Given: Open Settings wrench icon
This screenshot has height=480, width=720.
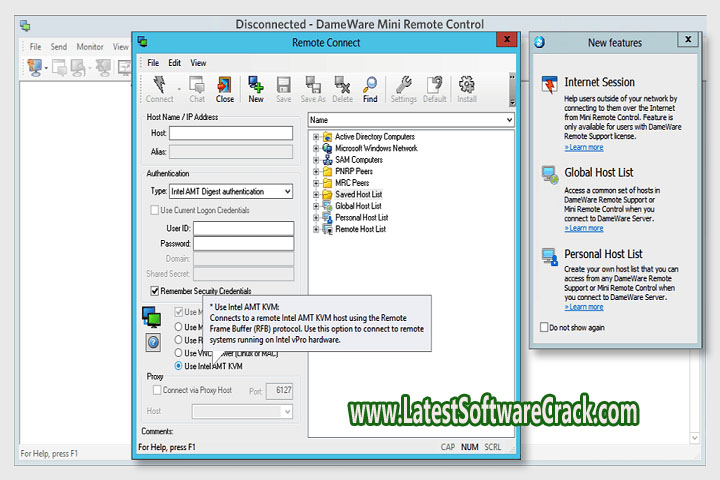Looking at the screenshot, I should 404,87.
